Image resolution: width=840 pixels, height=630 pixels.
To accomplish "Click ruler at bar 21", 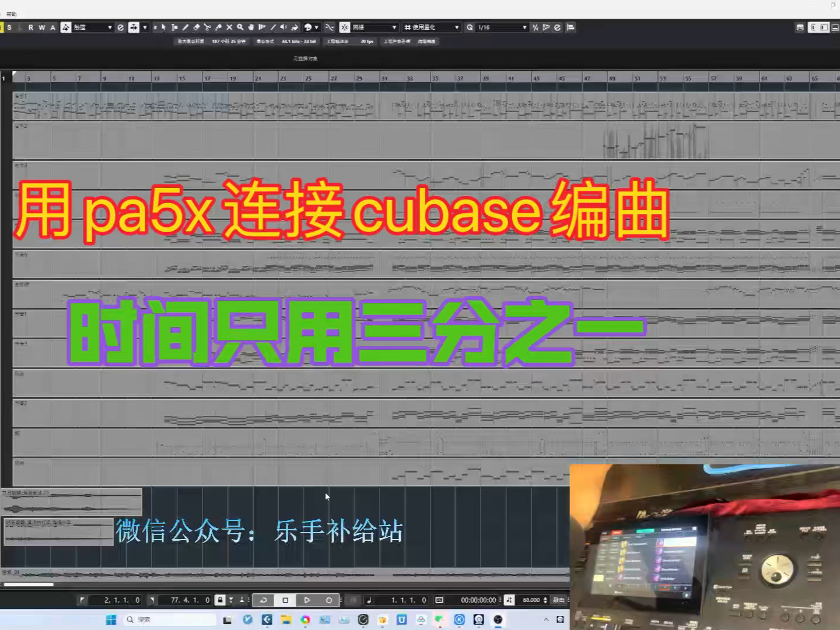I will click(x=258, y=78).
